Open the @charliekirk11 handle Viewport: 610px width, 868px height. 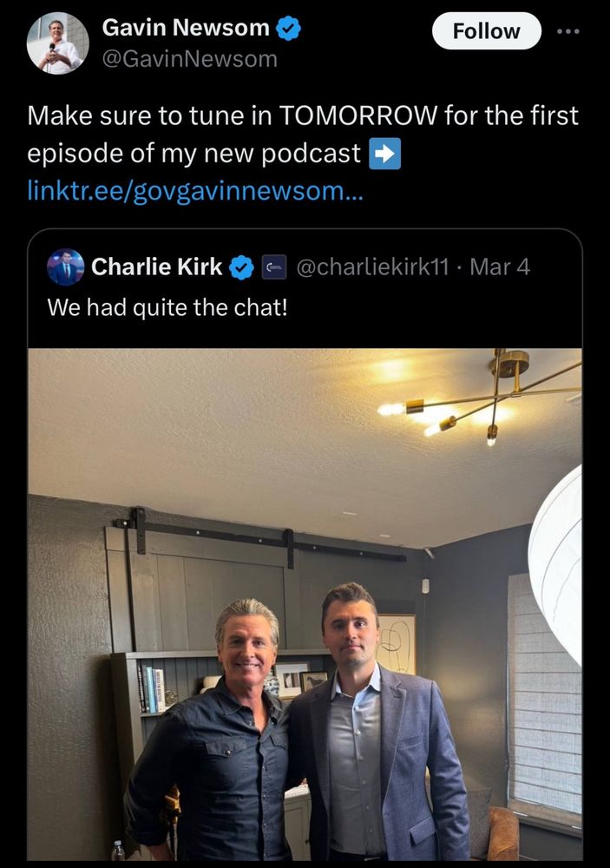pos(372,267)
